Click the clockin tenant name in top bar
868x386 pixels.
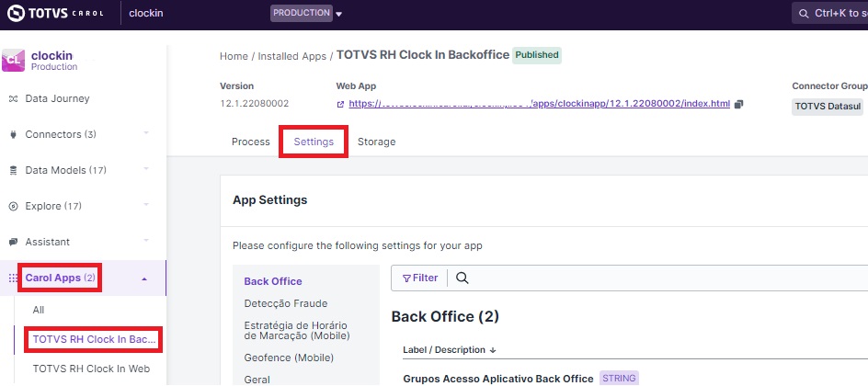coord(145,13)
